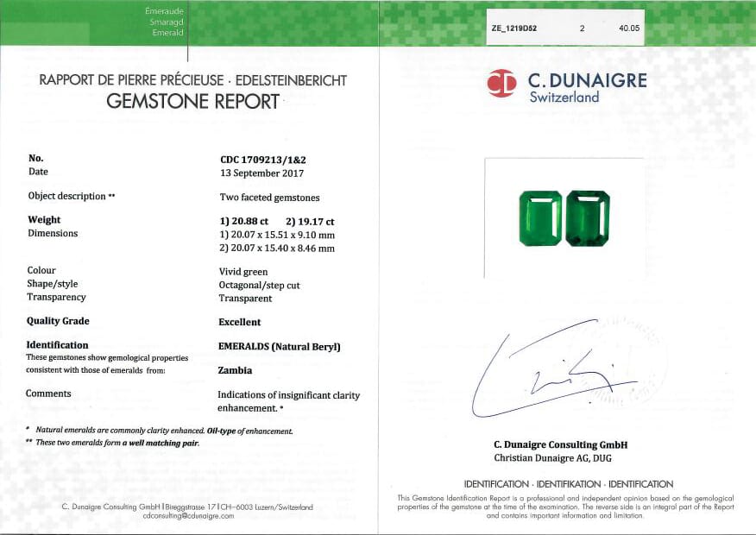
Task: Click the C. Dunaigre red CD logo
Action: click(501, 84)
